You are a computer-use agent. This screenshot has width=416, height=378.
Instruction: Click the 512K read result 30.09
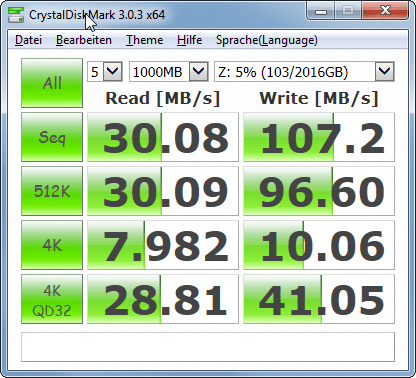(x=163, y=191)
